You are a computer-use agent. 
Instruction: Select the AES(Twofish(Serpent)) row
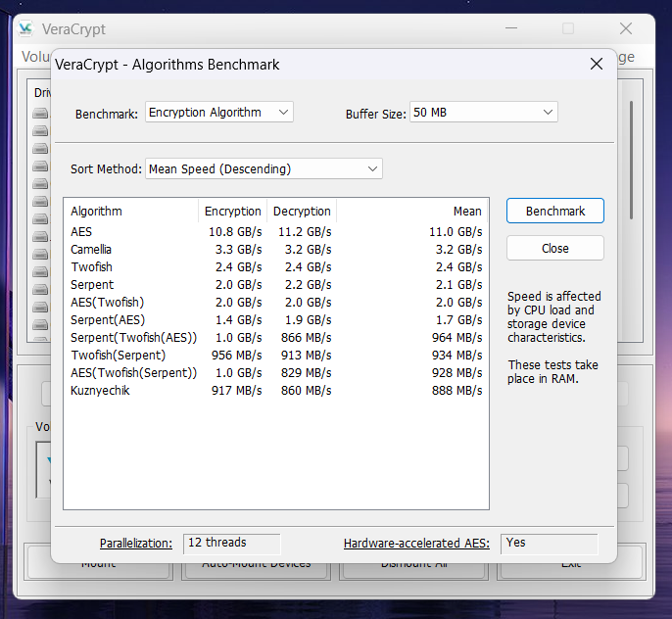coord(276,373)
